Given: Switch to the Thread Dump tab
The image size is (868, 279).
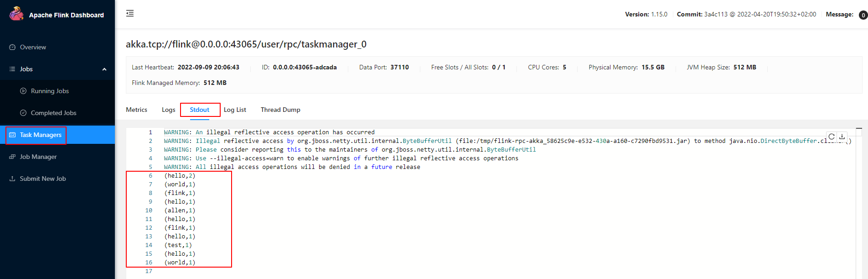Looking at the screenshot, I should click(280, 110).
